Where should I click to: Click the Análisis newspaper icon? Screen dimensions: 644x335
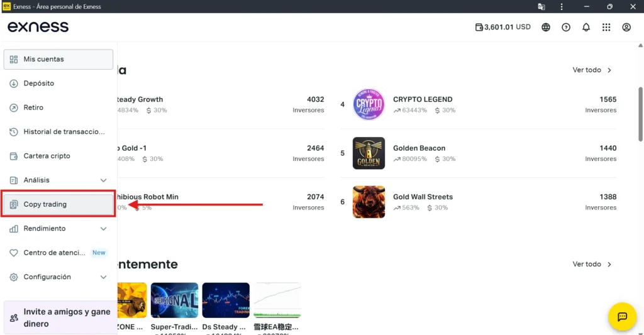(x=14, y=180)
